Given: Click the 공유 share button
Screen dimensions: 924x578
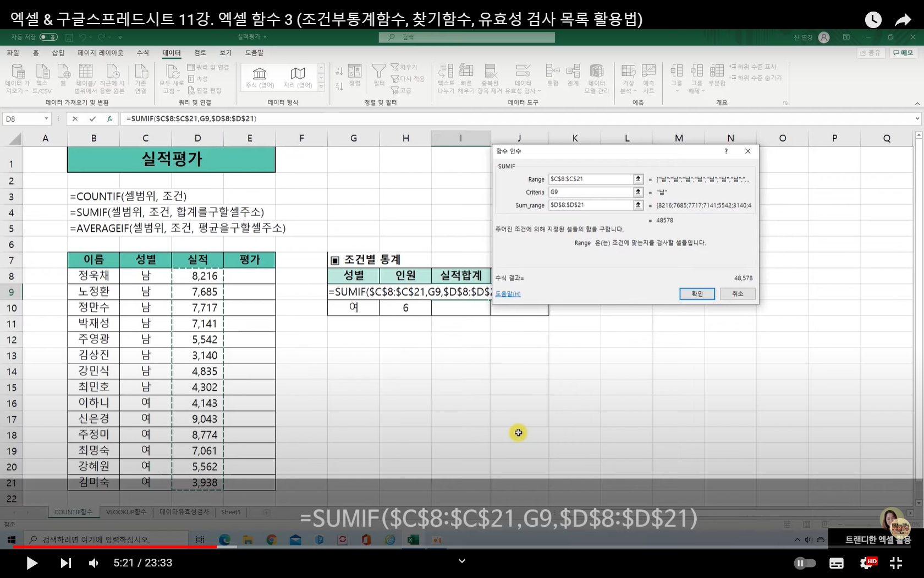Looking at the screenshot, I should point(871,53).
